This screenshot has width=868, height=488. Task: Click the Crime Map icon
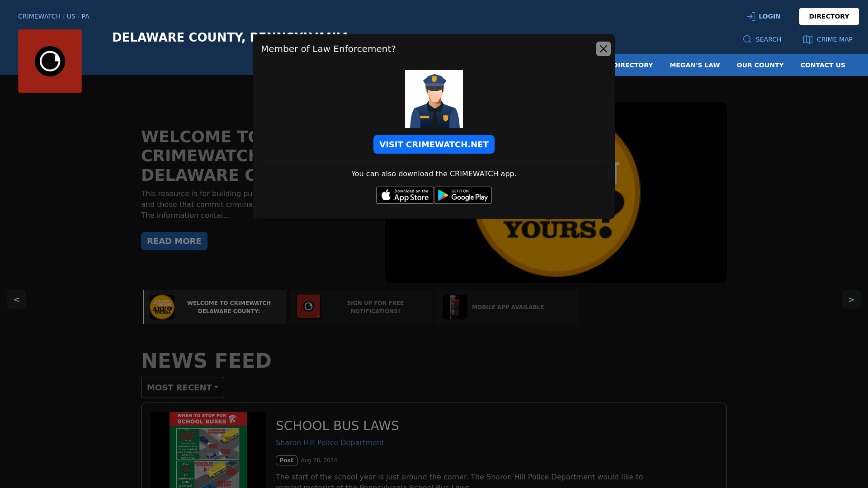(x=808, y=39)
